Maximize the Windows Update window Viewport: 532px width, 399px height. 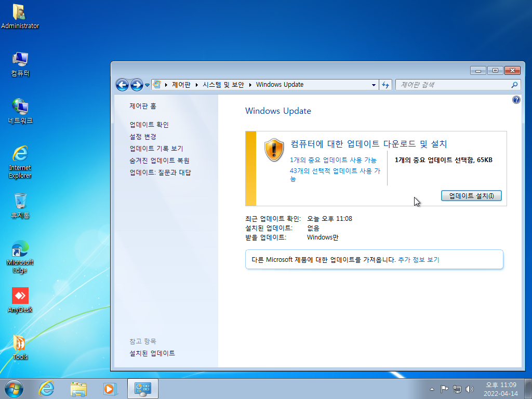[x=495, y=71]
